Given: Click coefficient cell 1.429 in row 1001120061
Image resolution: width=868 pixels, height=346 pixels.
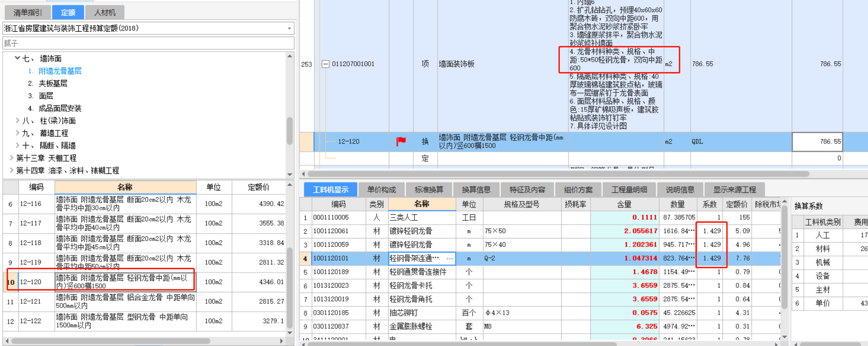Looking at the screenshot, I should click(710, 231).
